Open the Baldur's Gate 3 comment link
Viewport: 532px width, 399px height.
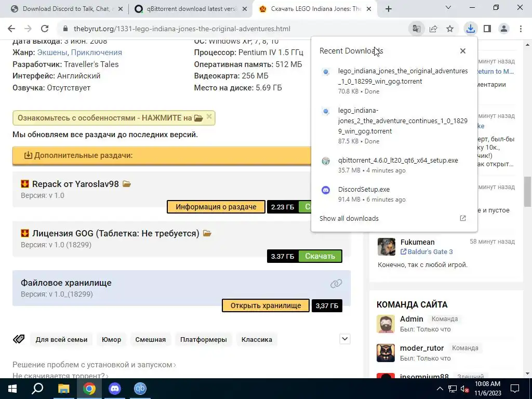pyautogui.click(x=427, y=252)
